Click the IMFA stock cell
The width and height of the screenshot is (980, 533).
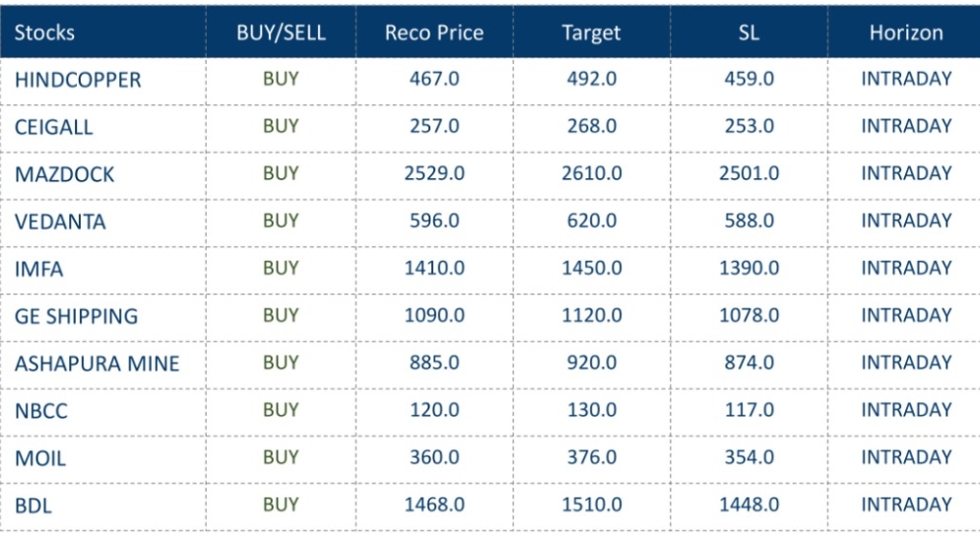tap(39, 269)
